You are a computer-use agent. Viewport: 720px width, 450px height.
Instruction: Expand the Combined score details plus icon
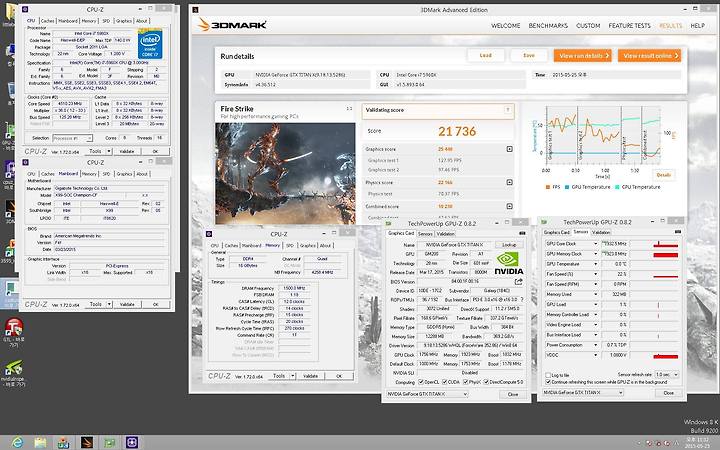click(509, 206)
